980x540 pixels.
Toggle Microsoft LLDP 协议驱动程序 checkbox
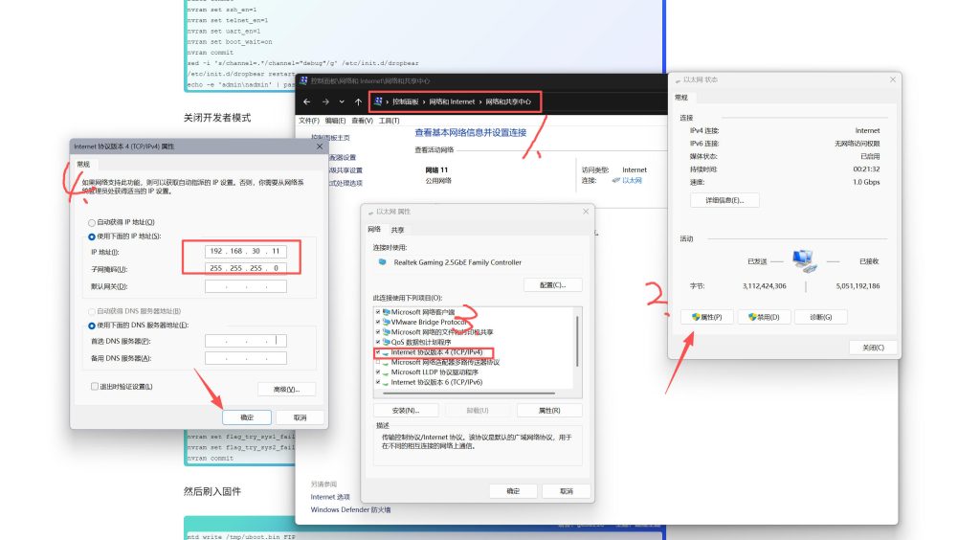click(x=378, y=372)
